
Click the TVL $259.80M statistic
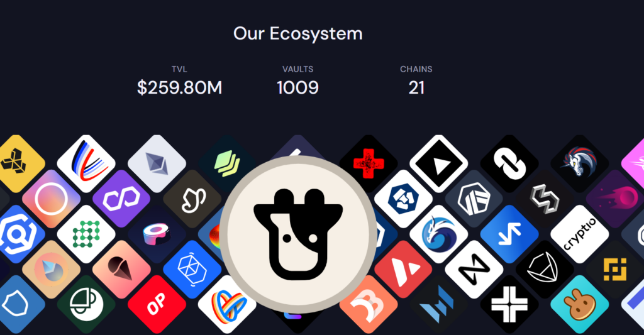click(x=179, y=81)
